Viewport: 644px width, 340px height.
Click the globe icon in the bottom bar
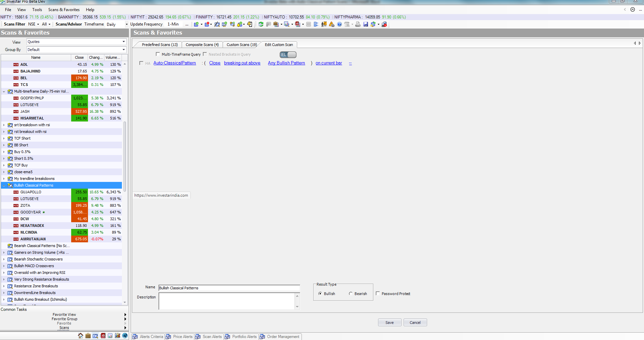(125, 336)
